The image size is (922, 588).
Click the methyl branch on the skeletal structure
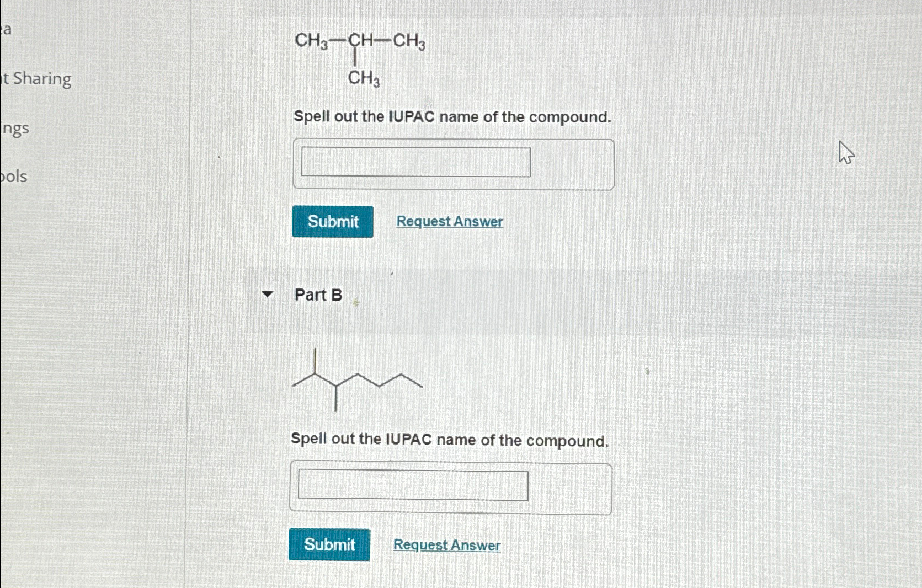point(315,359)
